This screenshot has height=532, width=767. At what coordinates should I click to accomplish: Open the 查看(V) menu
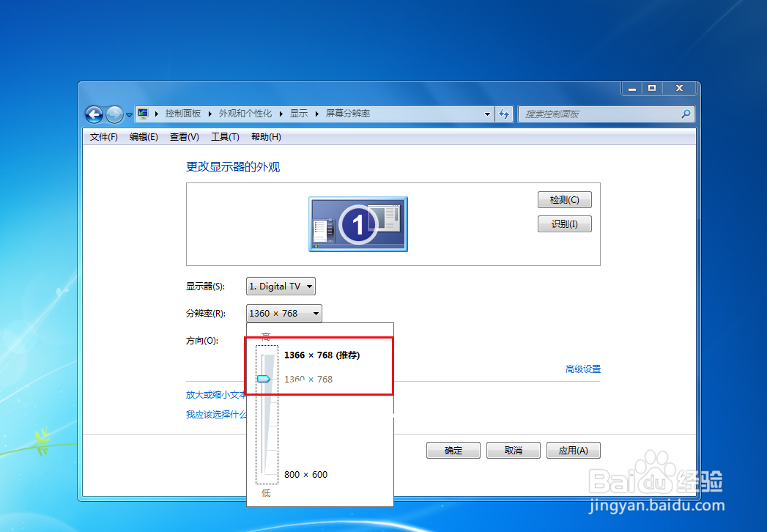(185, 137)
